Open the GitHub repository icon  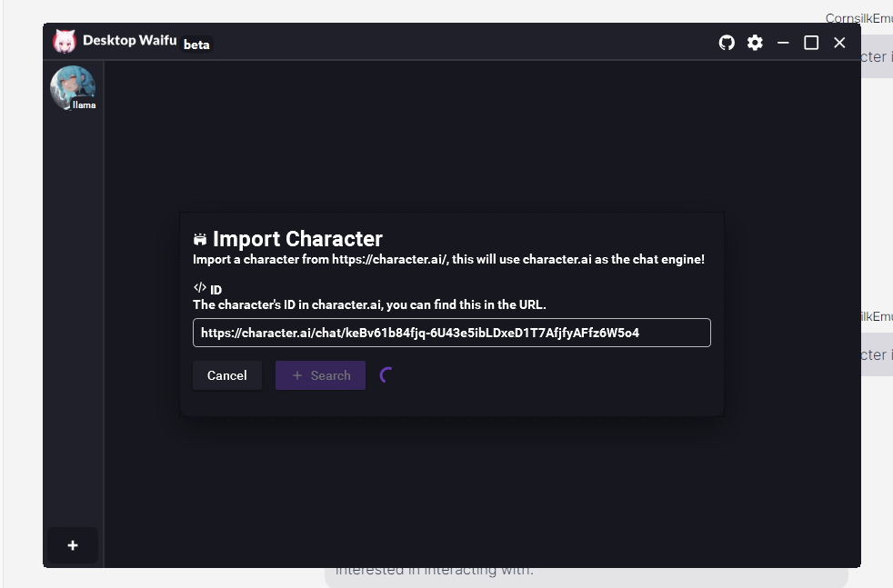(x=727, y=43)
